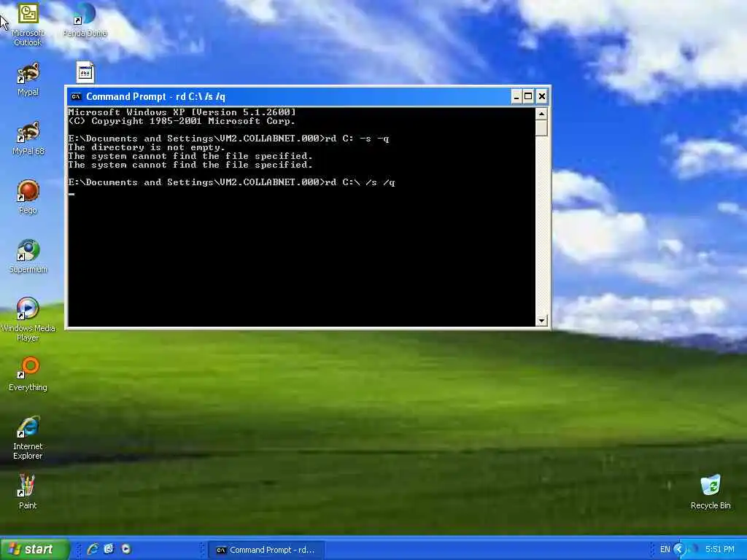Close the Command Prompt window
The width and height of the screenshot is (747, 560).
(542, 97)
